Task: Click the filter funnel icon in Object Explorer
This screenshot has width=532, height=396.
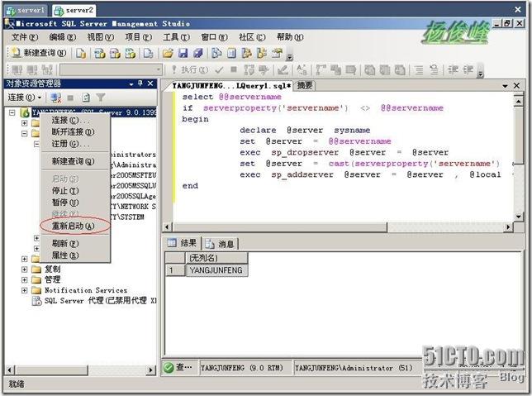Action: click(x=101, y=98)
